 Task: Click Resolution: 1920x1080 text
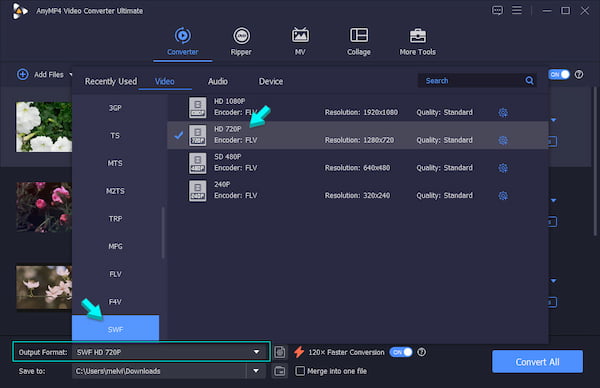tap(361, 112)
